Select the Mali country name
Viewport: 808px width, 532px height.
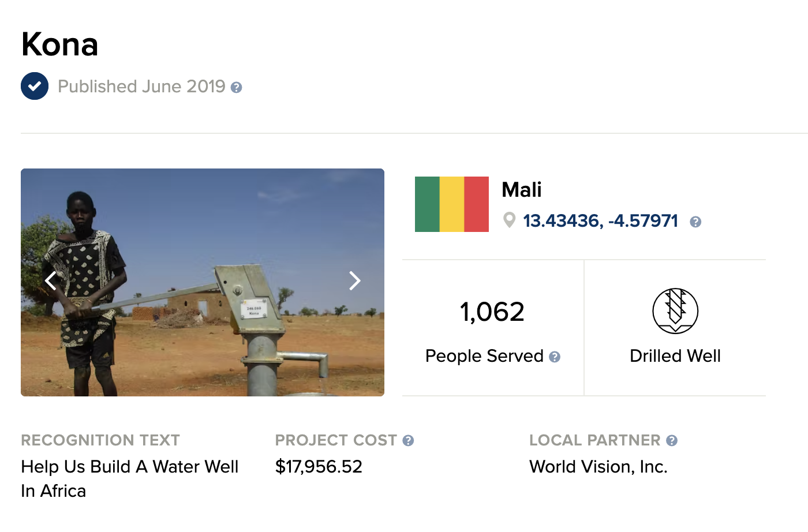(x=521, y=190)
